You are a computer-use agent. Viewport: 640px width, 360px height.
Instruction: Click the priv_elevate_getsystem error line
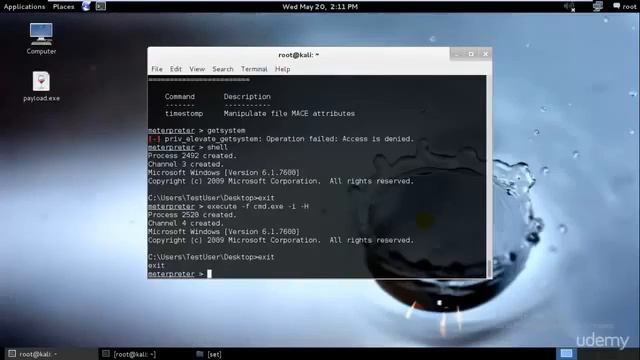coord(281,139)
